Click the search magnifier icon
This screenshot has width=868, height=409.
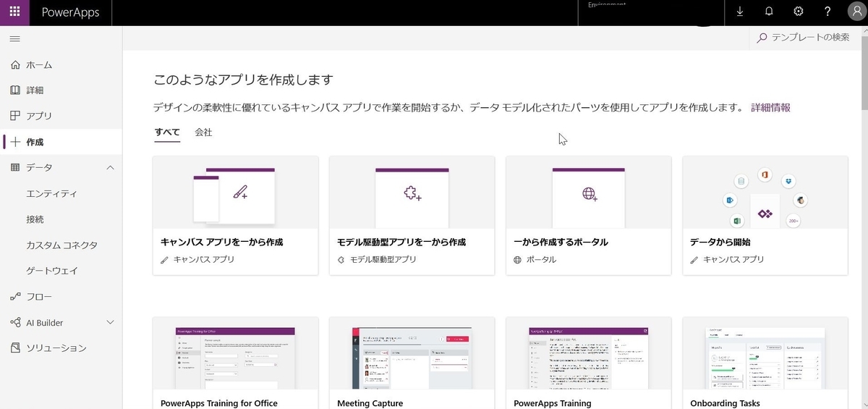pyautogui.click(x=762, y=38)
